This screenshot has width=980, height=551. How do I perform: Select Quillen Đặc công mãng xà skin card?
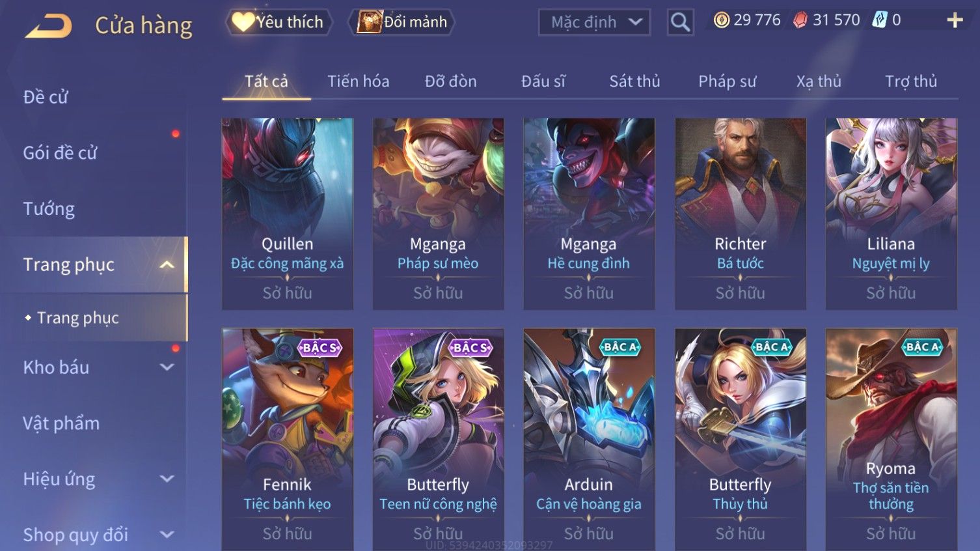(288, 214)
